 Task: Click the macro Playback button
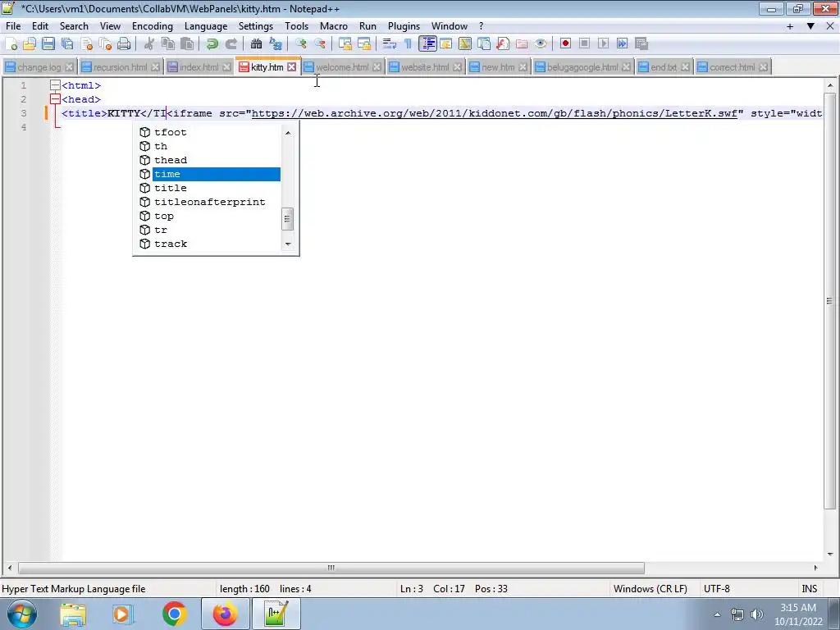[x=603, y=44]
